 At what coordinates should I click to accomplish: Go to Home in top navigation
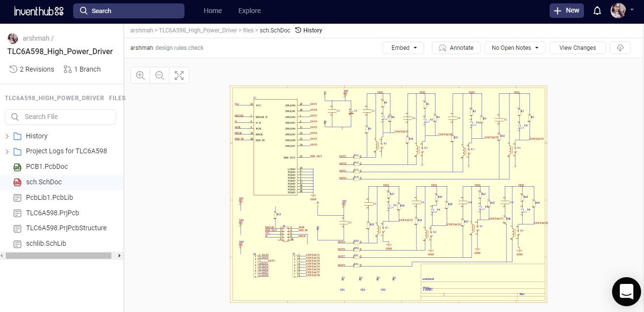(213, 11)
